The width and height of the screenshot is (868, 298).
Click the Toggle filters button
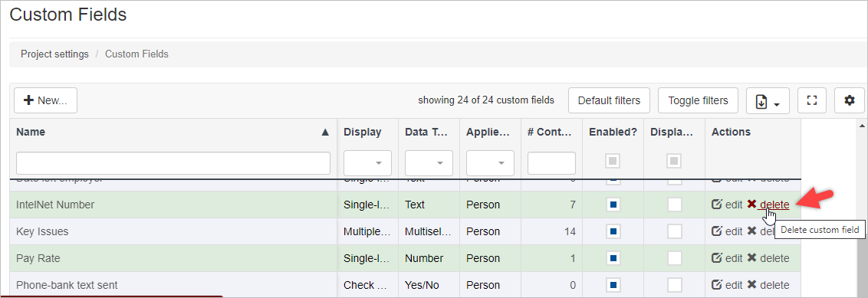pos(698,100)
